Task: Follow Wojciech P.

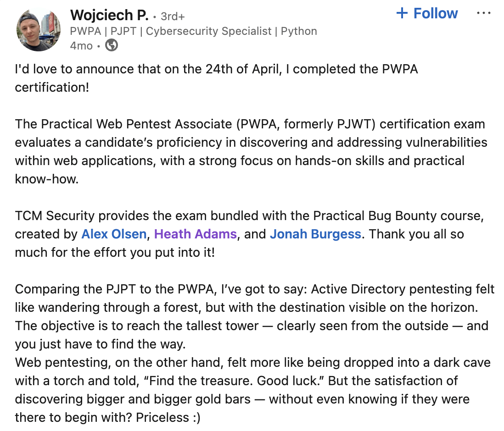Action: point(427,13)
